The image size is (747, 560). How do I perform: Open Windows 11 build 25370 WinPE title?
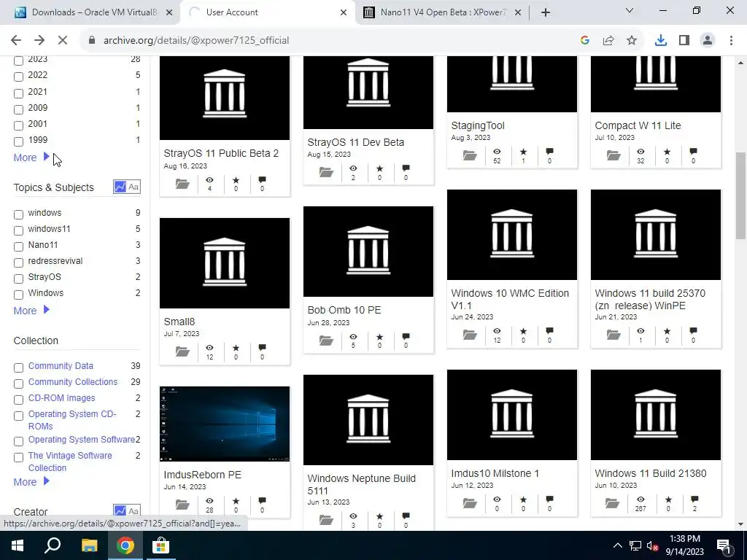click(x=650, y=299)
